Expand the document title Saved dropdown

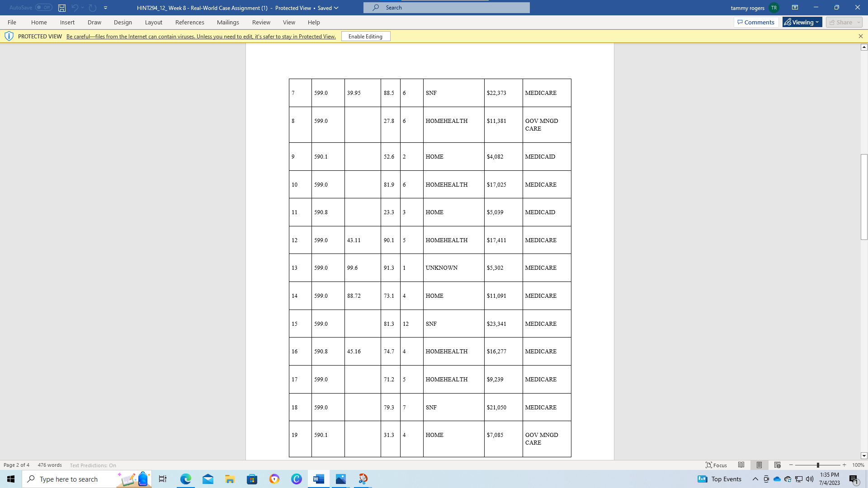pyautogui.click(x=336, y=8)
